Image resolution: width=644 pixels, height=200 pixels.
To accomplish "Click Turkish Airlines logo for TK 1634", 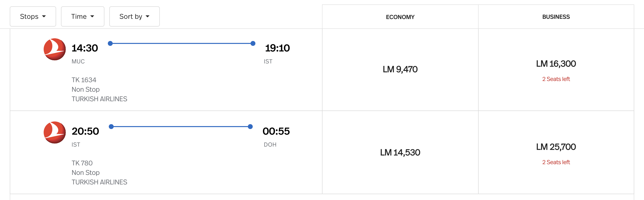I will pos(54,49).
